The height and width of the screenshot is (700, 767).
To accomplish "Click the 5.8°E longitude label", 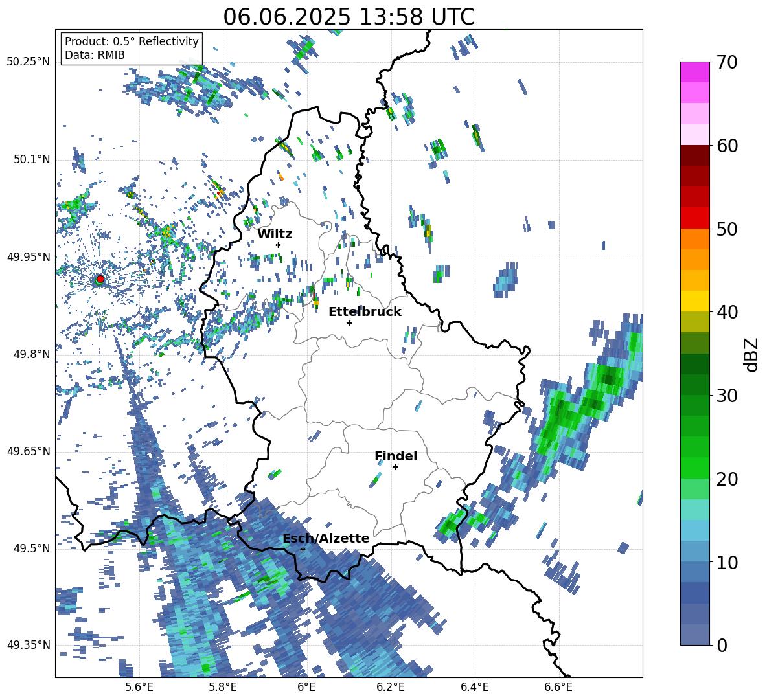I will point(223,687).
